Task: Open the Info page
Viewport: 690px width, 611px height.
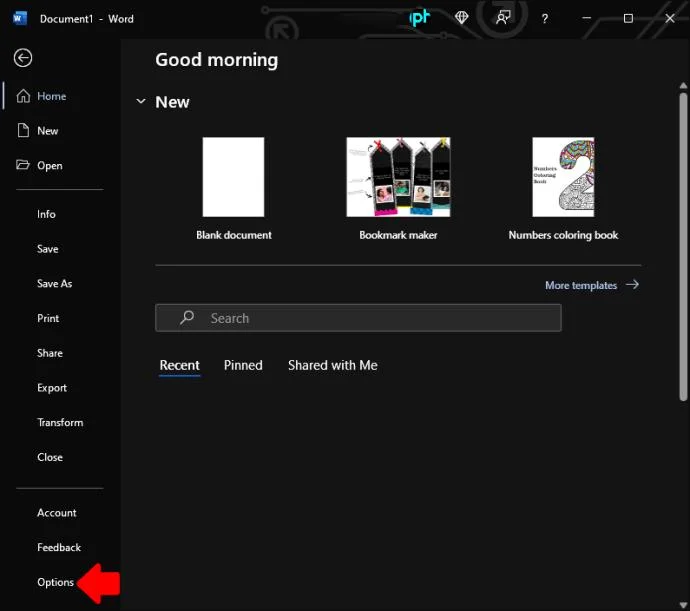Action: (46, 214)
